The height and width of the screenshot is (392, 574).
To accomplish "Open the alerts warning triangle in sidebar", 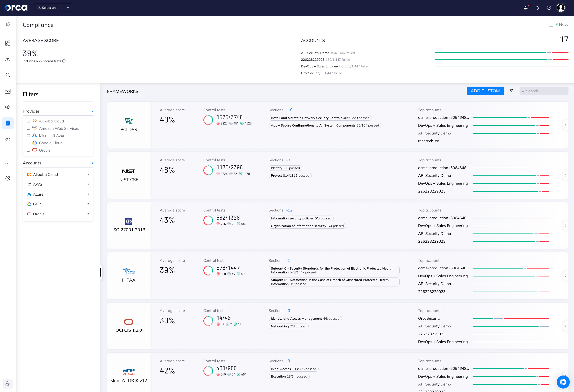I will click(8, 59).
